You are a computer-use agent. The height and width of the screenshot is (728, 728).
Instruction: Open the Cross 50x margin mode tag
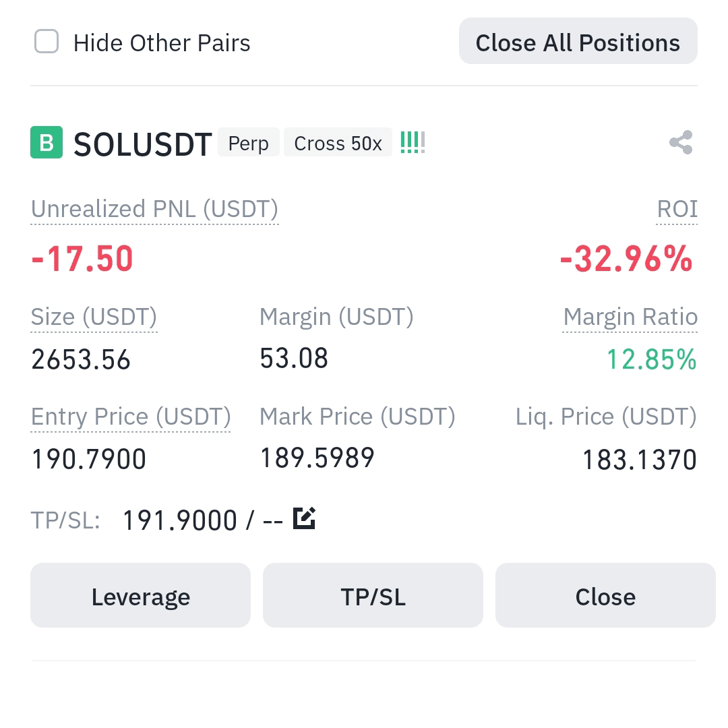coord(338,142)
